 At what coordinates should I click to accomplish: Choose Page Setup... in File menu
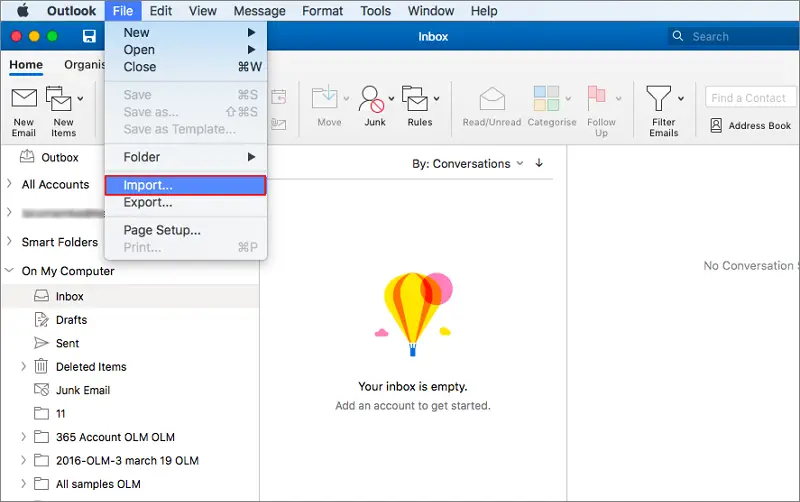186,230
